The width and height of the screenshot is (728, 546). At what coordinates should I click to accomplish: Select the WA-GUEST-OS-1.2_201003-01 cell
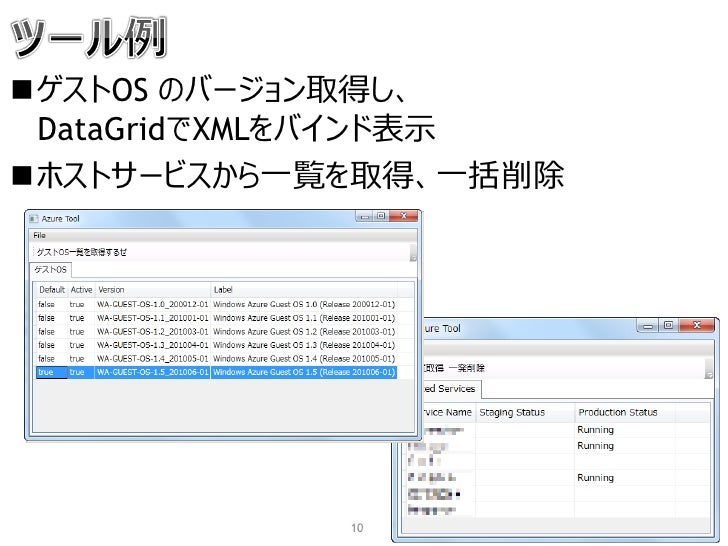coord(153,332)
